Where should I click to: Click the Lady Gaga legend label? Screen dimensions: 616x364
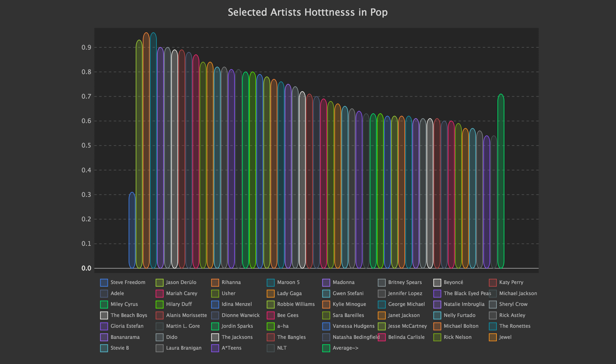[x=289, y=293]
